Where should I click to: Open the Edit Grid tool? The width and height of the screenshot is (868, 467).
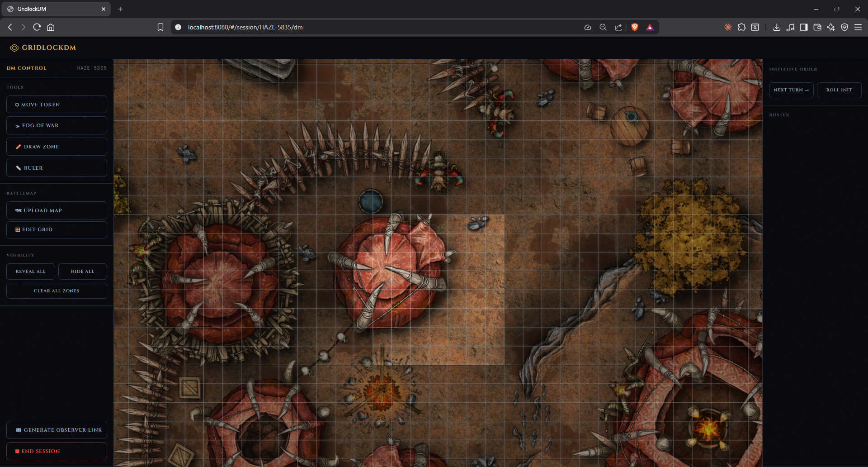(56, 229)
